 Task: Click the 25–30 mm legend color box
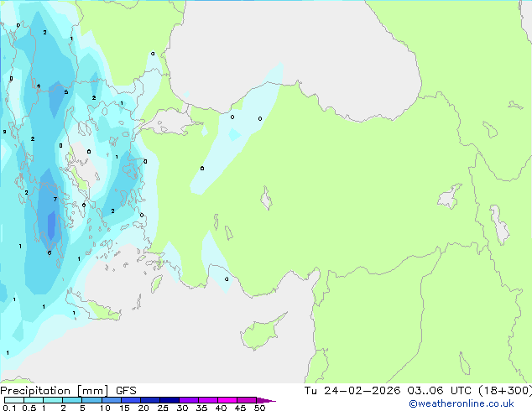click(170, 400)
